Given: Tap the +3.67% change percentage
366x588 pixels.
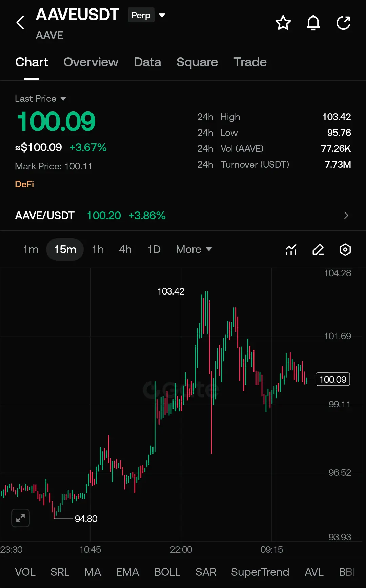Looking at the screenshot, I should [x=88, y=147].
